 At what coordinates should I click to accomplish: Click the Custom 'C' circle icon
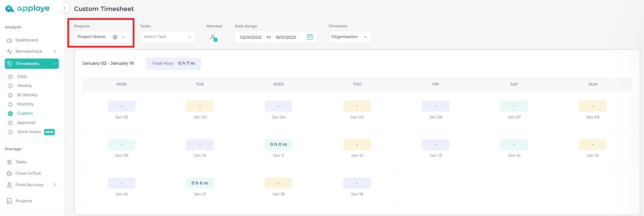point(10,114)
